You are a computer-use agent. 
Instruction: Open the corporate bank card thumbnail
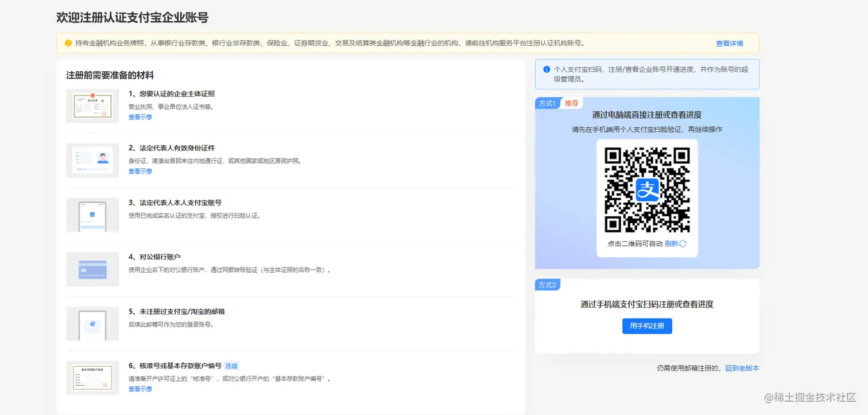(x=92, y=269)
